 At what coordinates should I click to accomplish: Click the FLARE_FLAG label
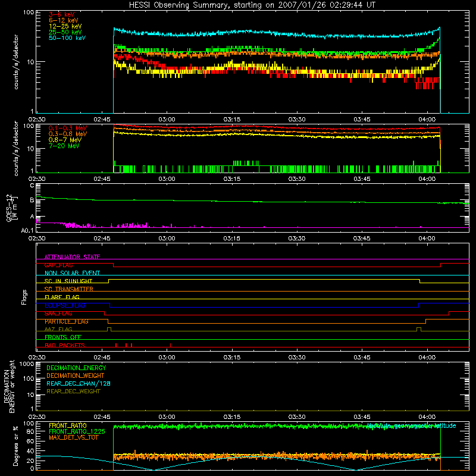(x=62, y=297)
